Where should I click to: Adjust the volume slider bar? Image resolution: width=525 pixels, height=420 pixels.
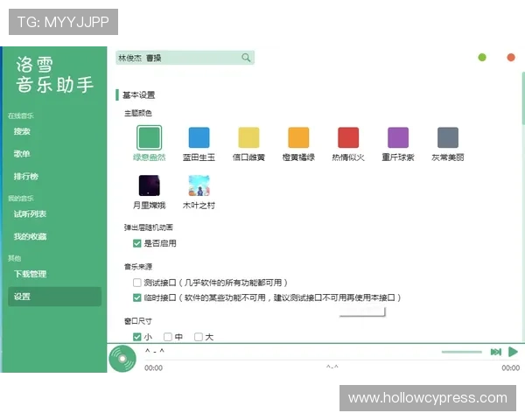(461, 352)
